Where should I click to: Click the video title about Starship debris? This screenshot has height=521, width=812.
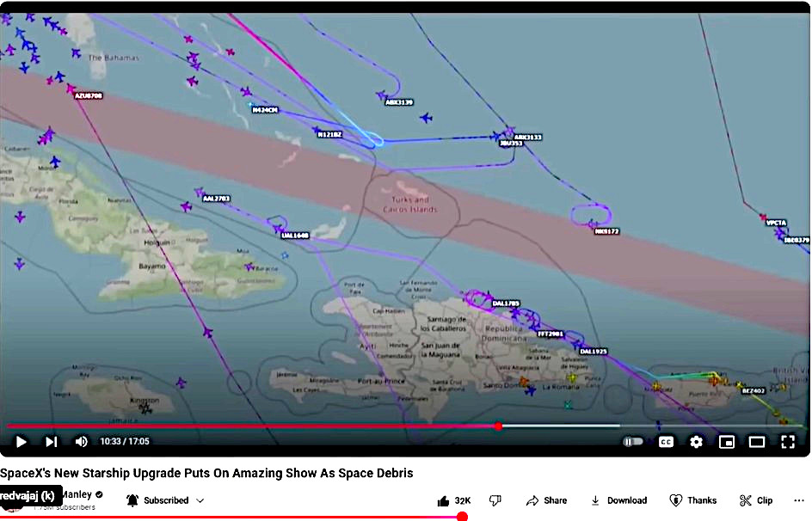tap(206, 474)
